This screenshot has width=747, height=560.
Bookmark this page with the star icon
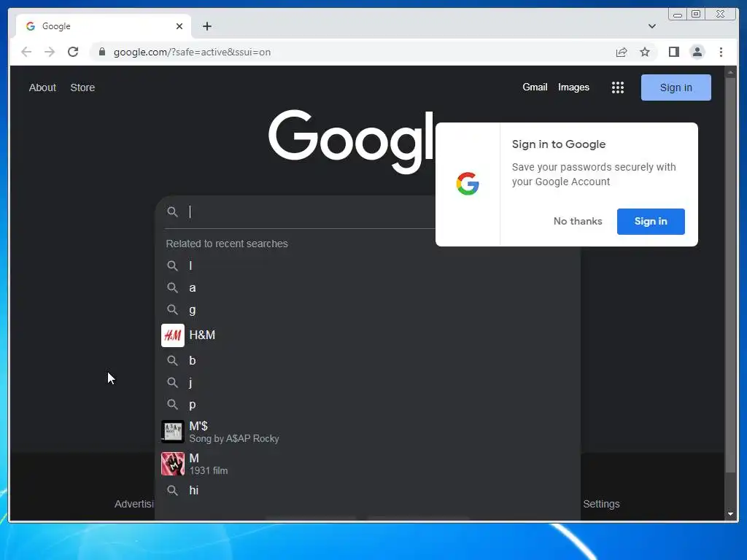645,52
